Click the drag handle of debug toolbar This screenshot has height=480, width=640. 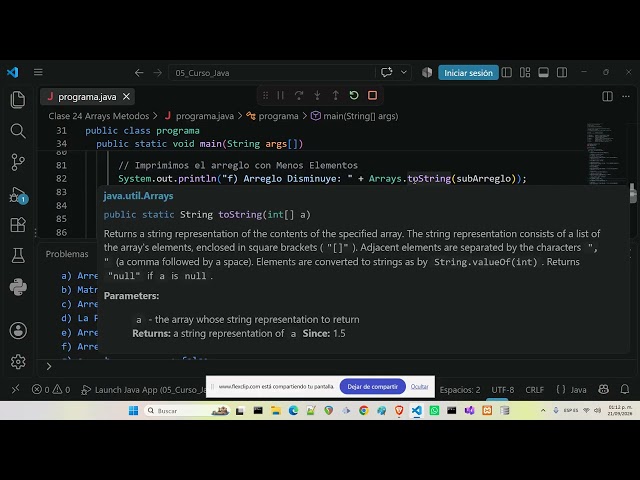[265, 96]
